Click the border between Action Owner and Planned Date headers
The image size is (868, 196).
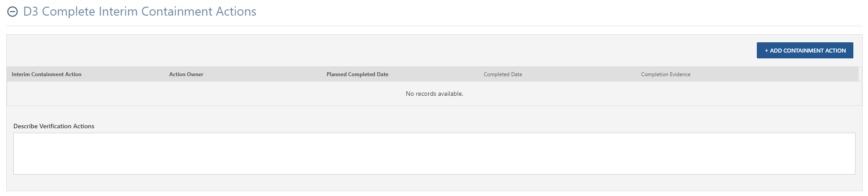tap(321, 74)
